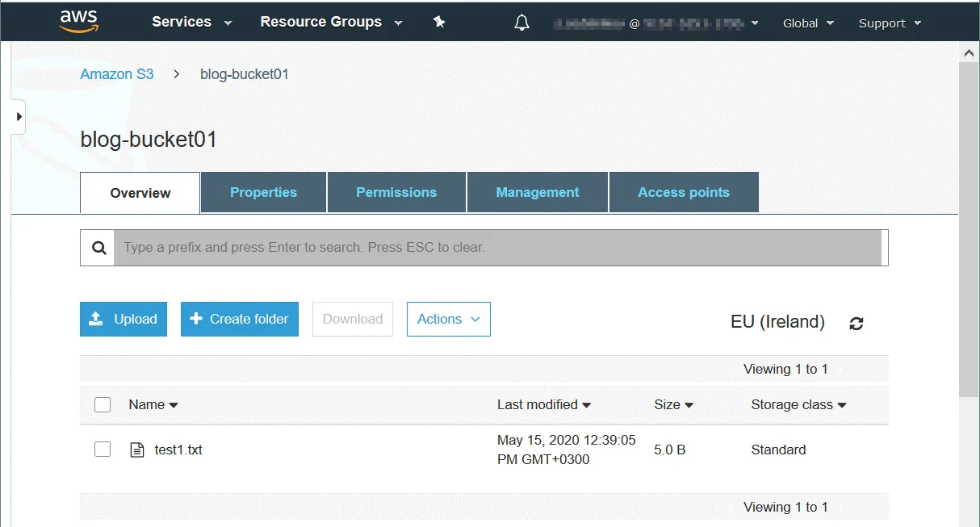The image size is (980, 527).
Task: Expand the Services menu
Action: (x=191, y=23)
